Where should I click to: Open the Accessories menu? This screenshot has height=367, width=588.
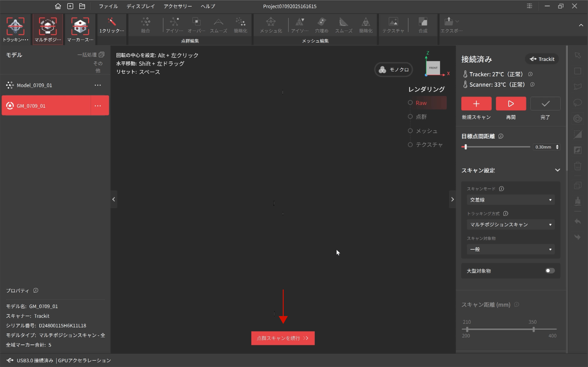tap(178, 6)
